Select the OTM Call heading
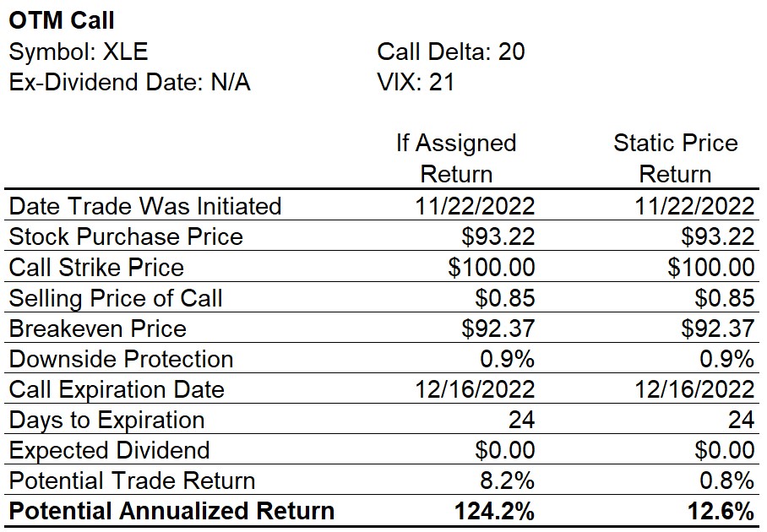This screenshot has width=767, height=532. tap(62, 20)
